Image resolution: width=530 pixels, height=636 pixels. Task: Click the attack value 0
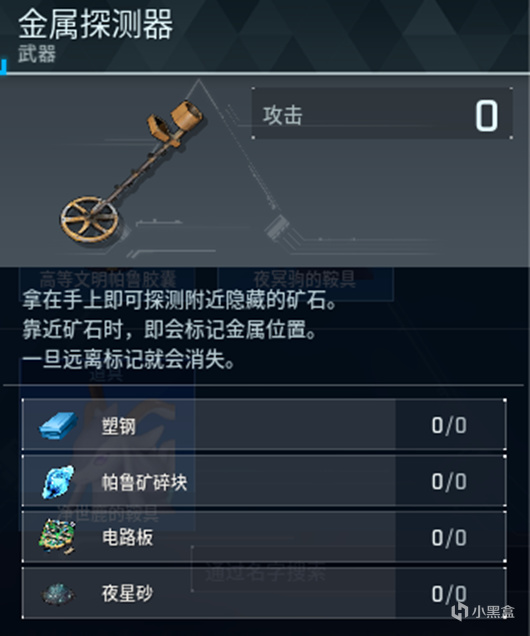pos(486,116)
